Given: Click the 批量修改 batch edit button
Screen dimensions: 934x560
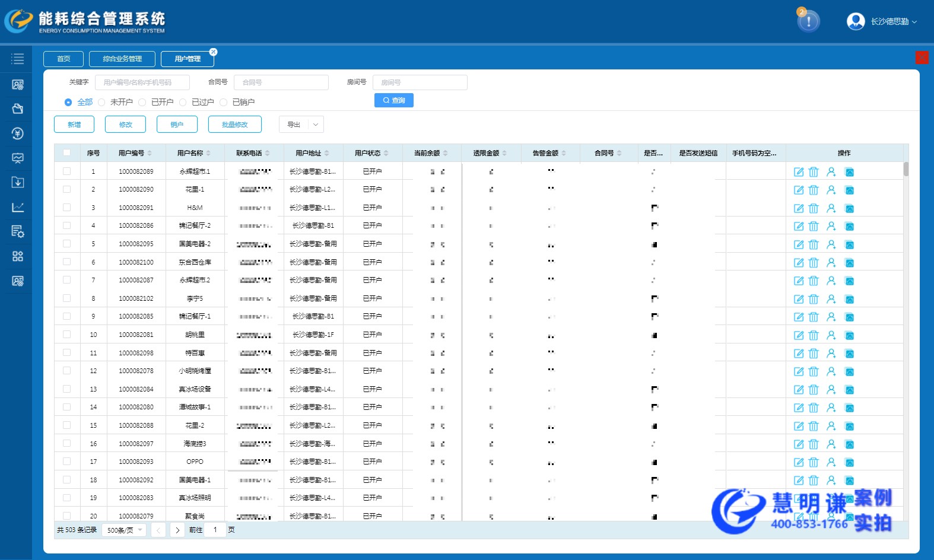Looking at the screenshot, I should click(234, 125).
